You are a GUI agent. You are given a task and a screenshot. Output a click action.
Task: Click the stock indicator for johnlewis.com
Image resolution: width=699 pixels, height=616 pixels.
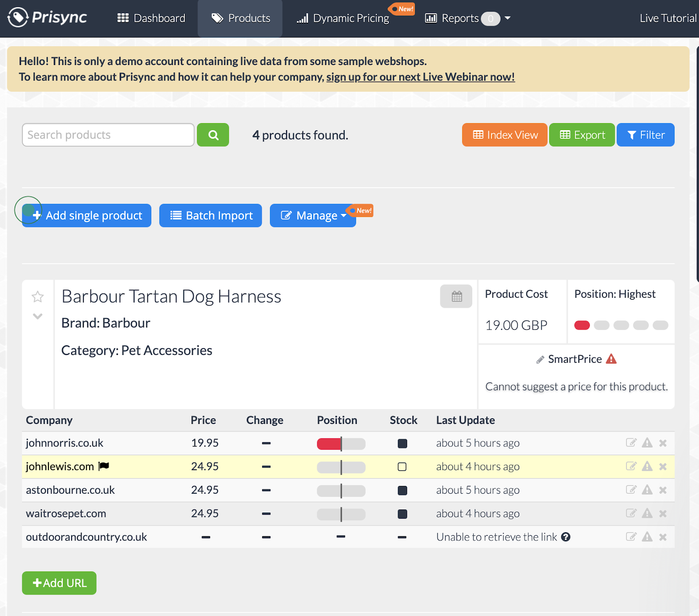click(402, 467)
